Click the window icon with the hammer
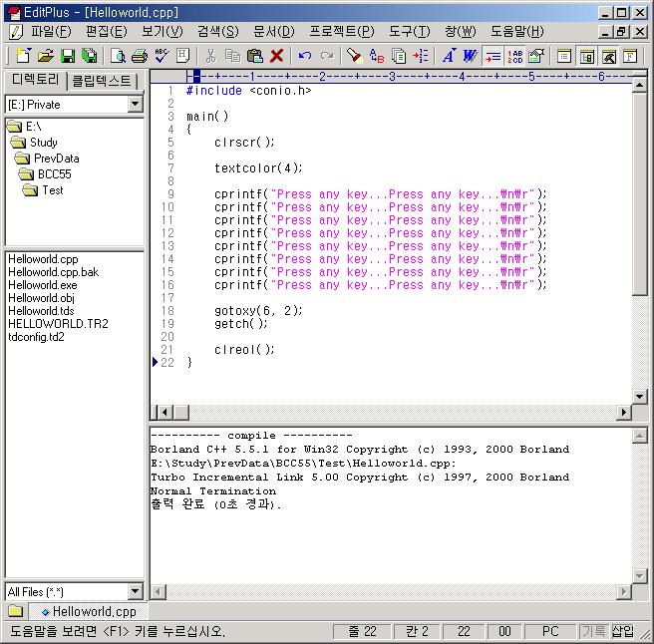The height and width of the screenshot is (644, 654). click(608, 56)
